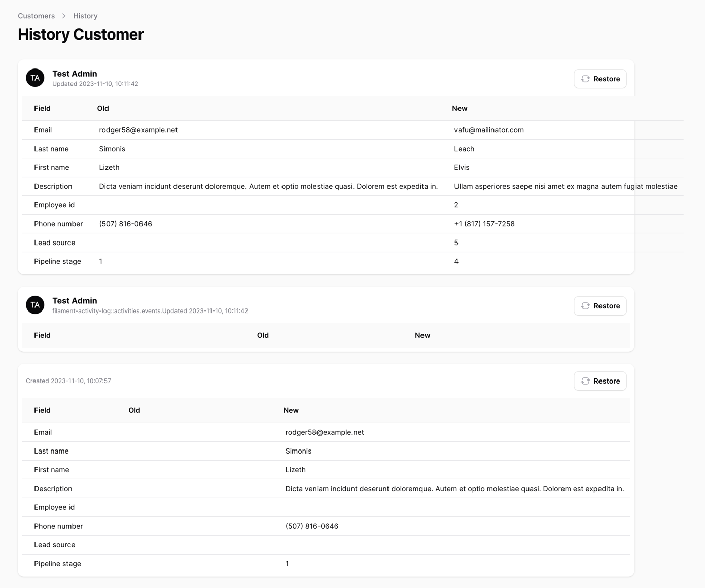Image resolution: width=705 pixels, height=588 pixels.
Task: Restore the filament-activity-log Updated entry
Action: [600, 306]
